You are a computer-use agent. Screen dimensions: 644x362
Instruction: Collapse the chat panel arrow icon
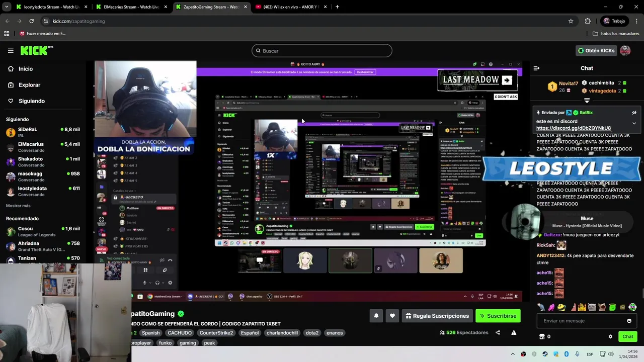click(x=536, y=68)
